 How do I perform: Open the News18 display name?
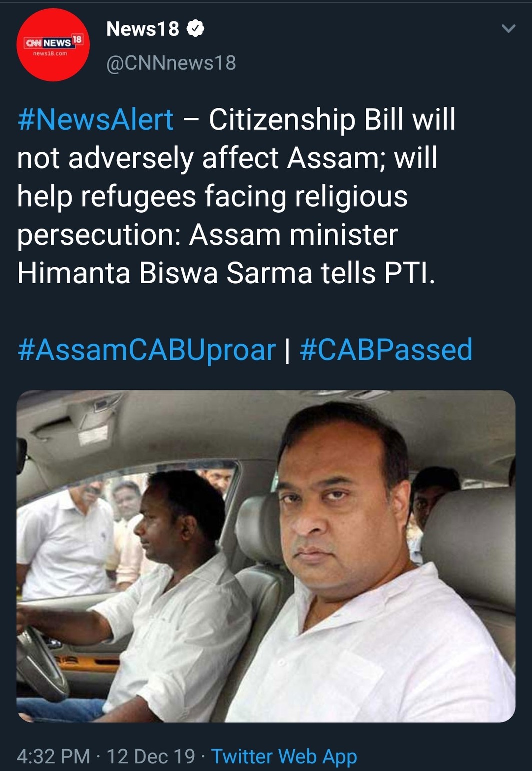click(x=143, y=29)
